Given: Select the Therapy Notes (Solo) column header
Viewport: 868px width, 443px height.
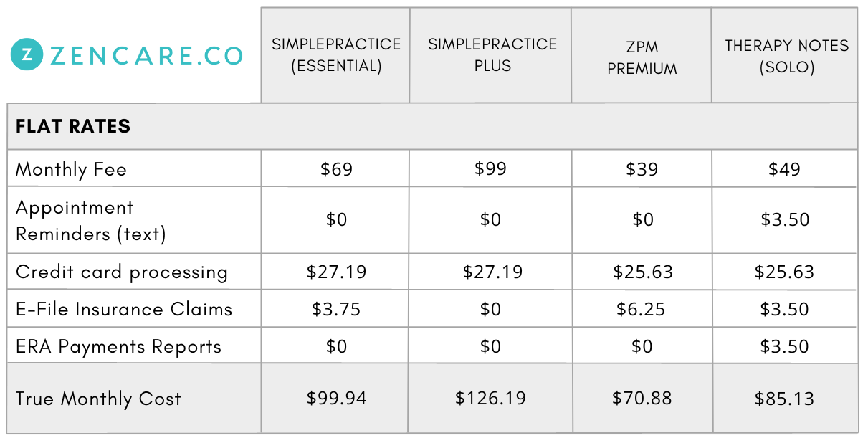Looking at the screenshot, I should [x=785, y=55].
